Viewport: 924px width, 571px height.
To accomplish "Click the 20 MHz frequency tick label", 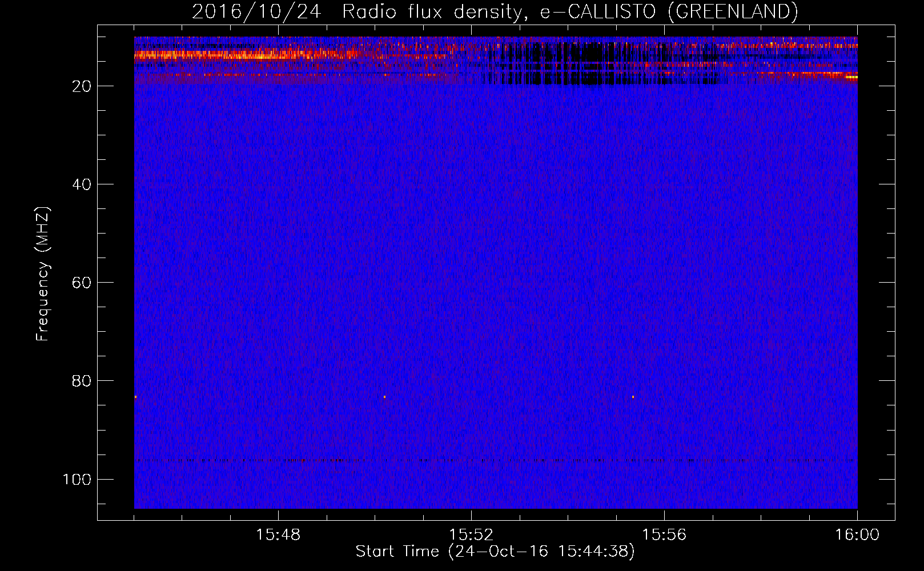I will pyautogui.click(x=82, y=86).
